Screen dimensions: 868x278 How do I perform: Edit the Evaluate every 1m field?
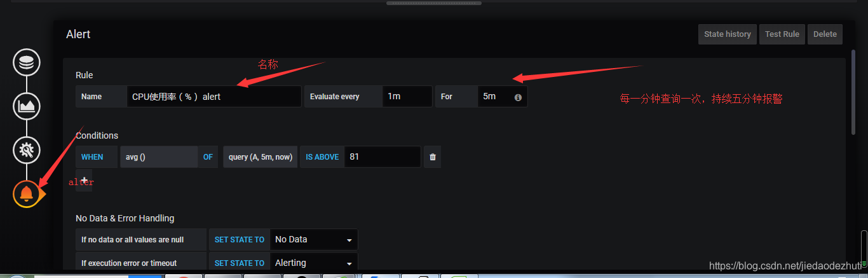point(407,97)
